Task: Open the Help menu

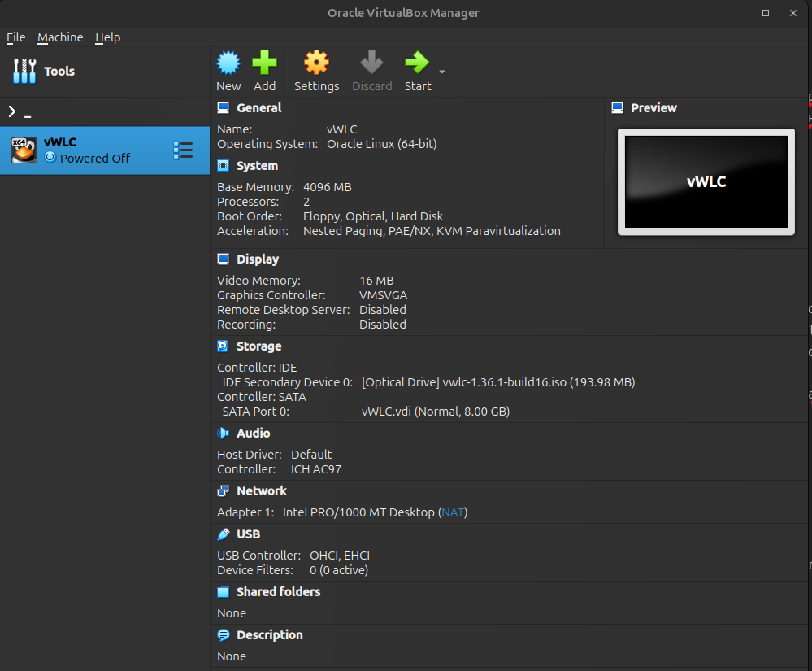Action: pos(108,37)
